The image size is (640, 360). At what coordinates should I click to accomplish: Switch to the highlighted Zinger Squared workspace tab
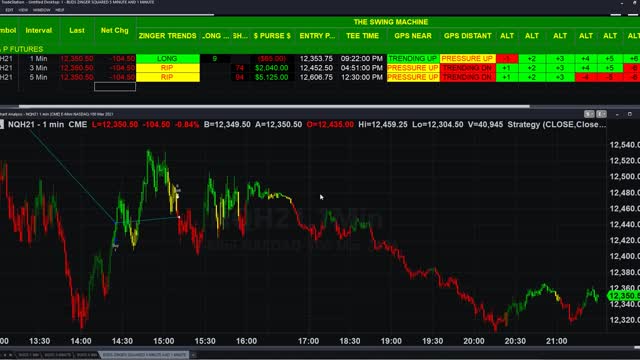[x=144, y=355]
